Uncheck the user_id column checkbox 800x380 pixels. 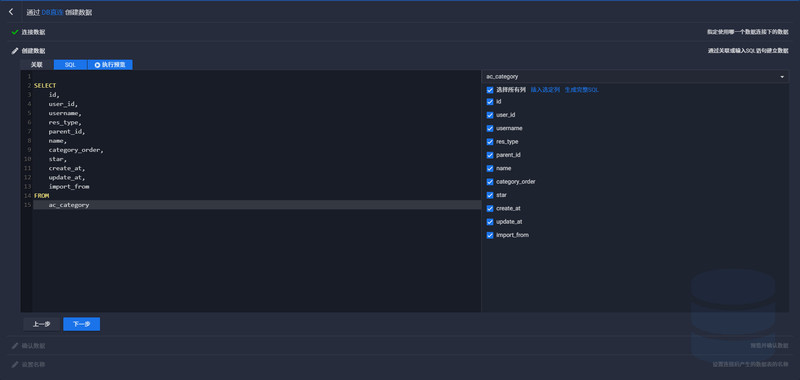point(490,115)
